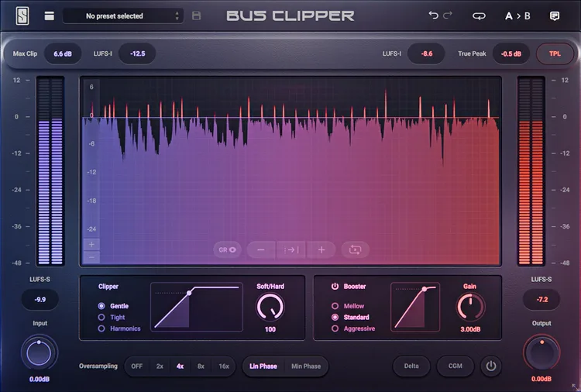581x392 pixels.
Task: Zoom out the waveform vertical scale
Action: pos(91,257)
